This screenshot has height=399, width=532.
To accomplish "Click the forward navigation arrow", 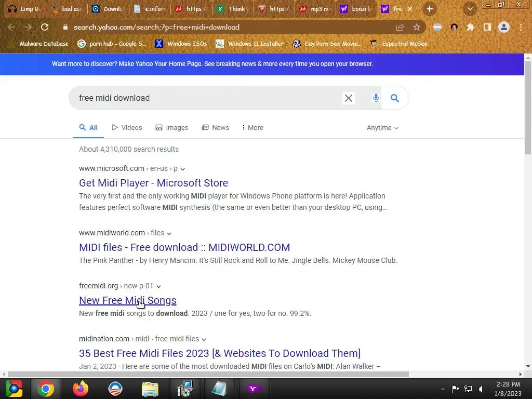I will point(28,27).
